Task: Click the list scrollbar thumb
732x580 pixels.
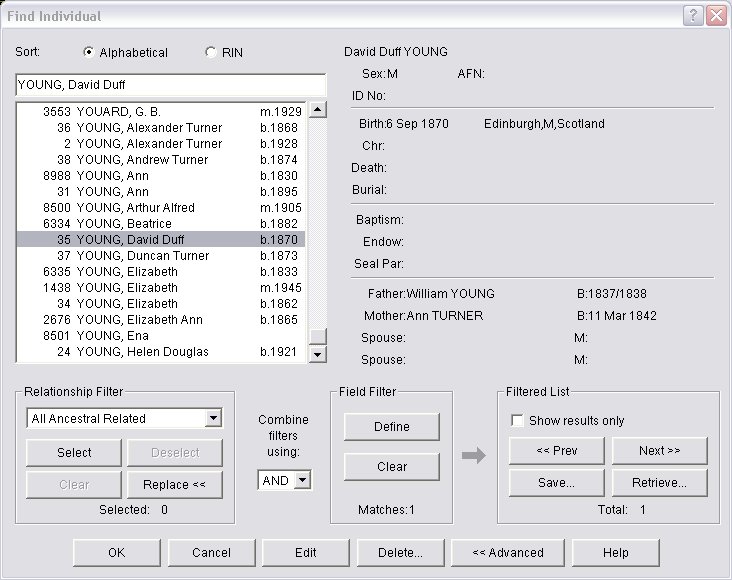Action: pos(318,336)
